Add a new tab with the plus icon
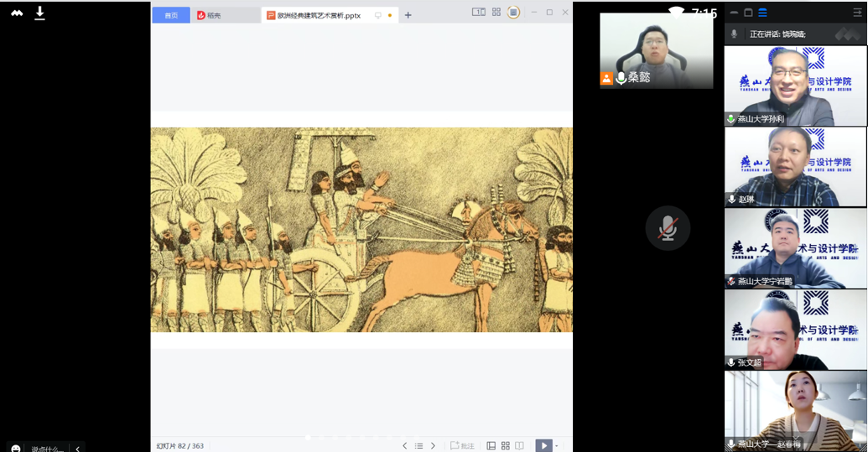The image size is (868, 452). [x=408, y=15]
